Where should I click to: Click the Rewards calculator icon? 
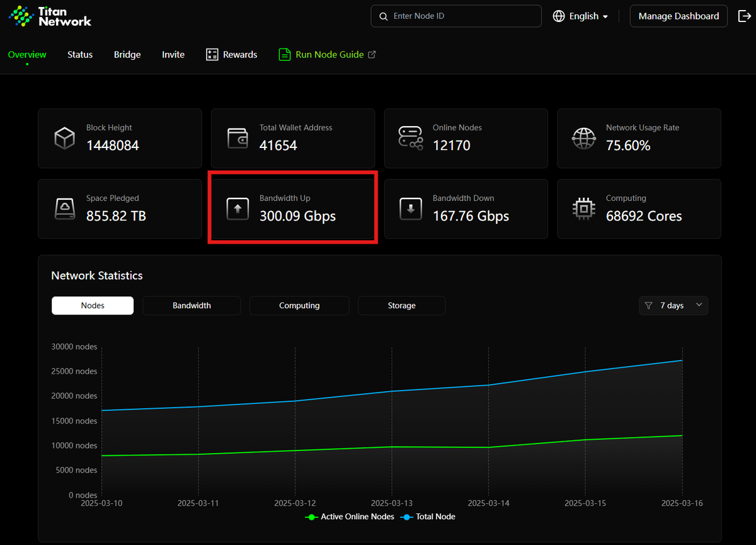point(212,55)
